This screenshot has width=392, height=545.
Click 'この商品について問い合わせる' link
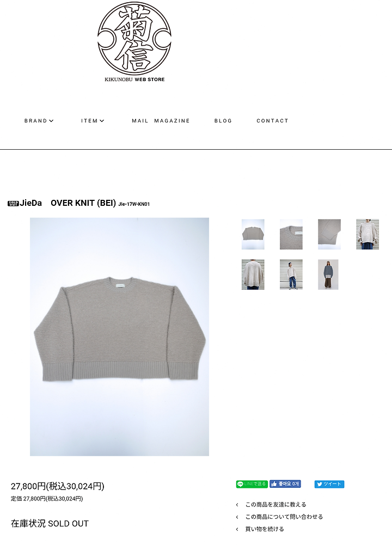(x=284, y=517)
